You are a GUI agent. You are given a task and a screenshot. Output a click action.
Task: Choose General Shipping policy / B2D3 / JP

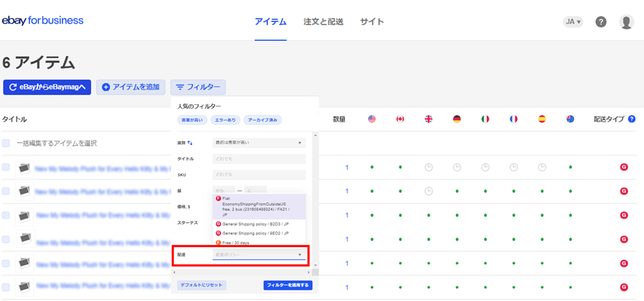pos(259,224)
